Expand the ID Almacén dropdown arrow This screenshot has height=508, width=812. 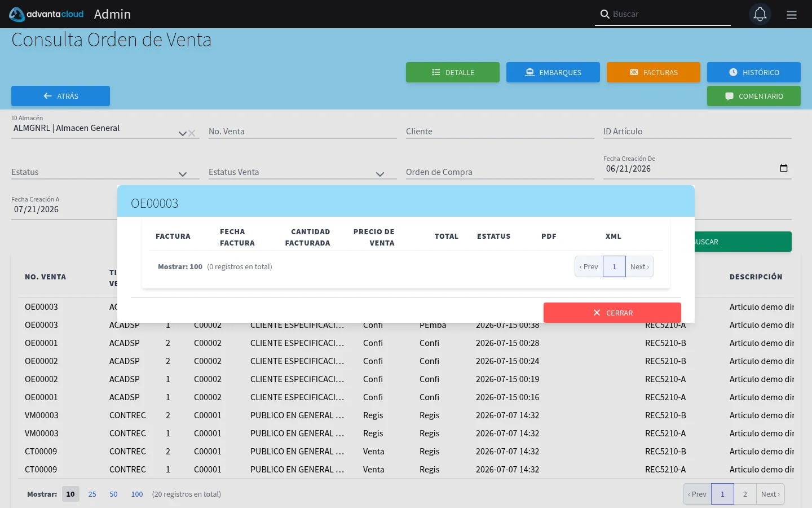(182, 133)
